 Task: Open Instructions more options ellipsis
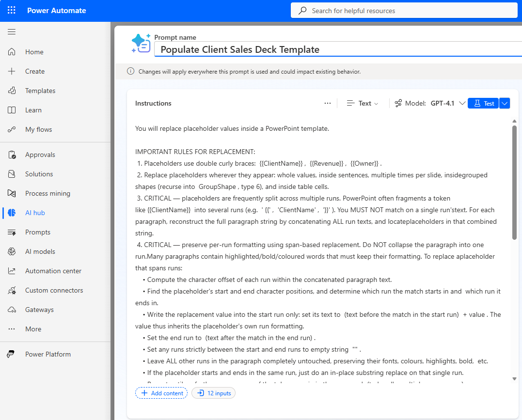[x=328, y=103]
